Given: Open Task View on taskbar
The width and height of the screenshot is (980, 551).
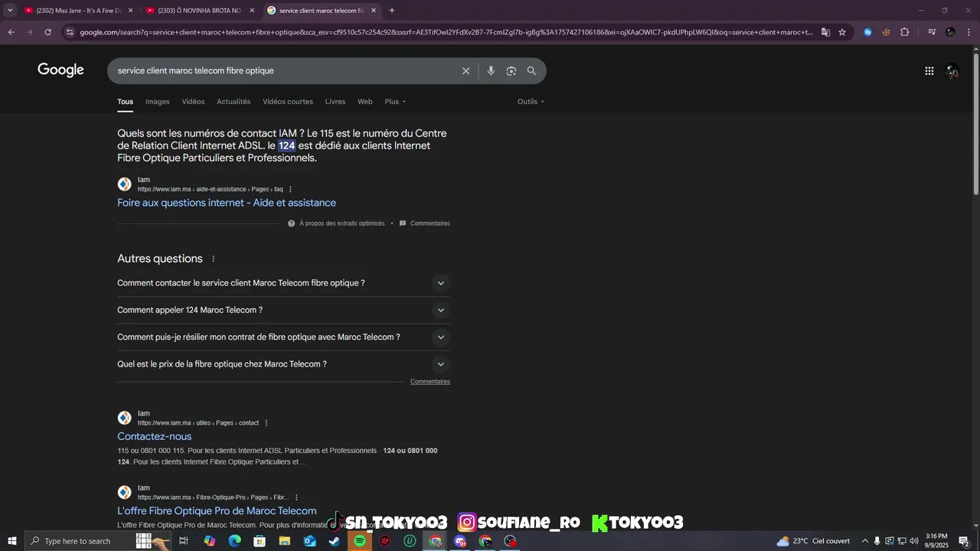Looking at the screenshot, I should click(184, 541).
